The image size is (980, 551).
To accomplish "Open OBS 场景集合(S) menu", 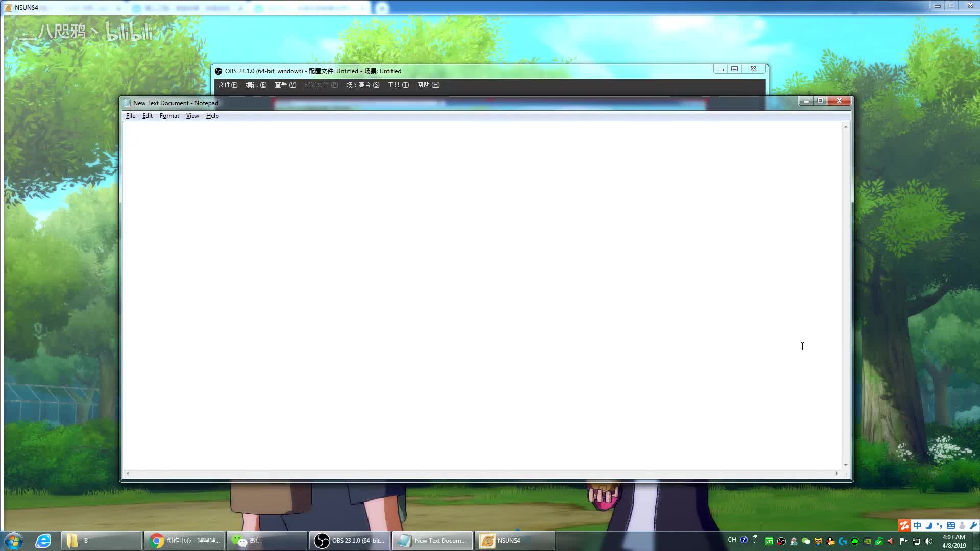I will point(362,85).
